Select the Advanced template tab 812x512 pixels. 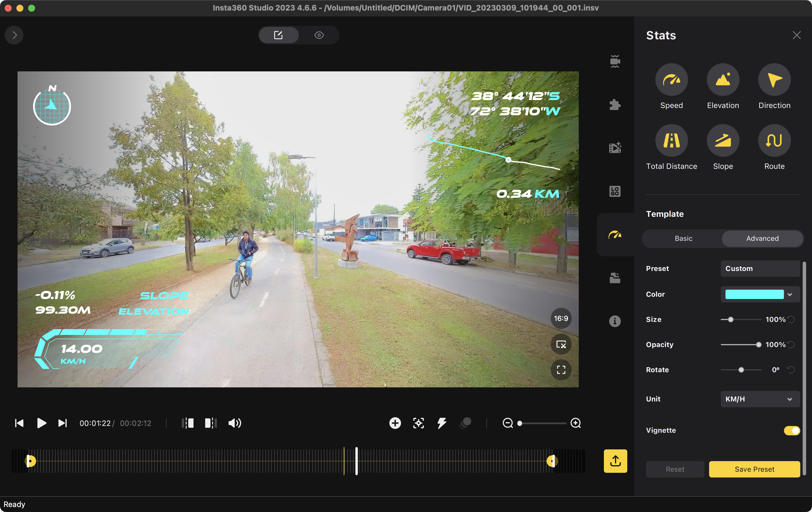click(762, 238)
